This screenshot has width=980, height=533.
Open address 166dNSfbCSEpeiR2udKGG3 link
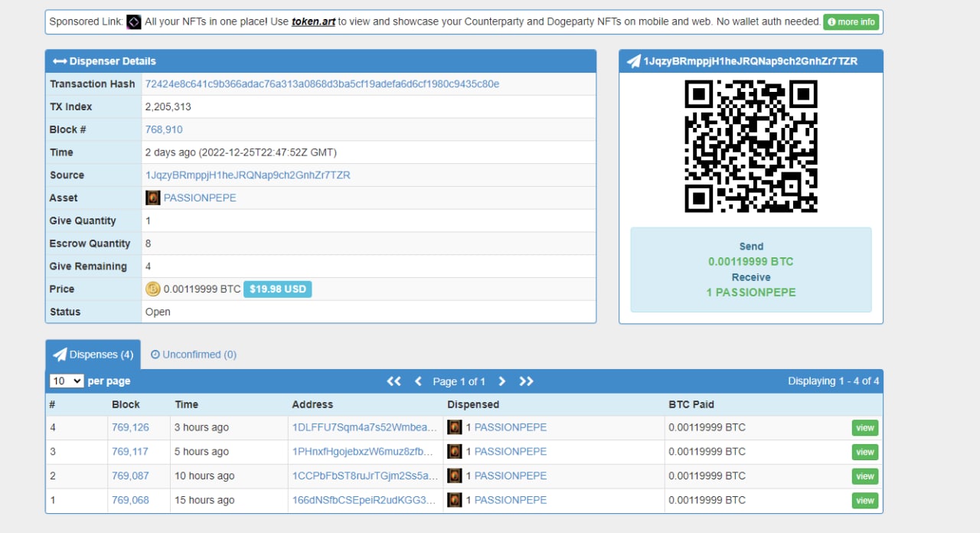[364, 500]
